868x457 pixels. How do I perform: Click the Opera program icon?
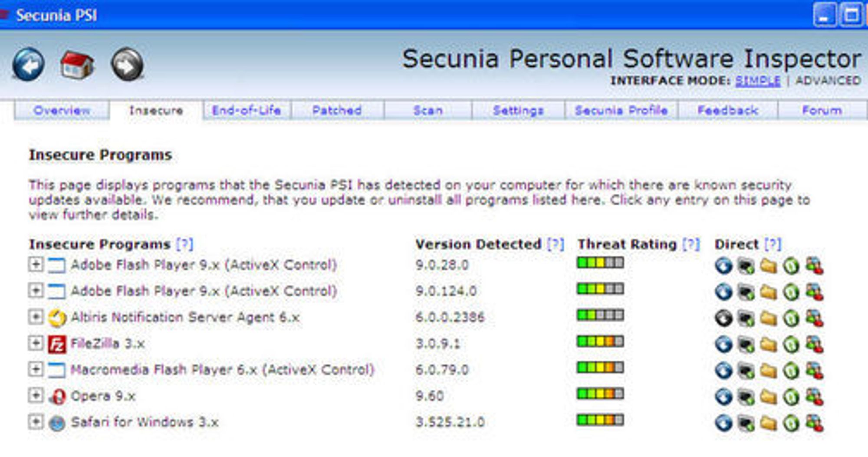(x=57, y=396)
